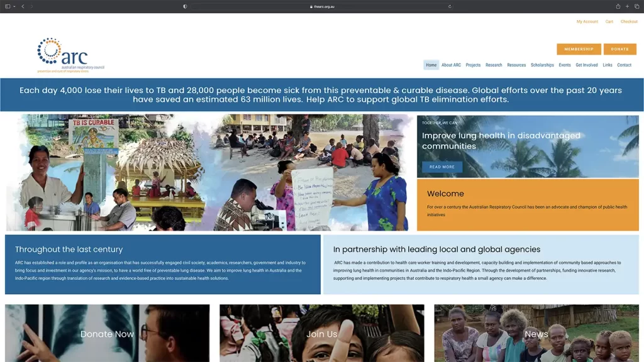Open a new tab with plus icon
Image resolution: width=644 pixels, height=362 pixels.
point(627,6)
